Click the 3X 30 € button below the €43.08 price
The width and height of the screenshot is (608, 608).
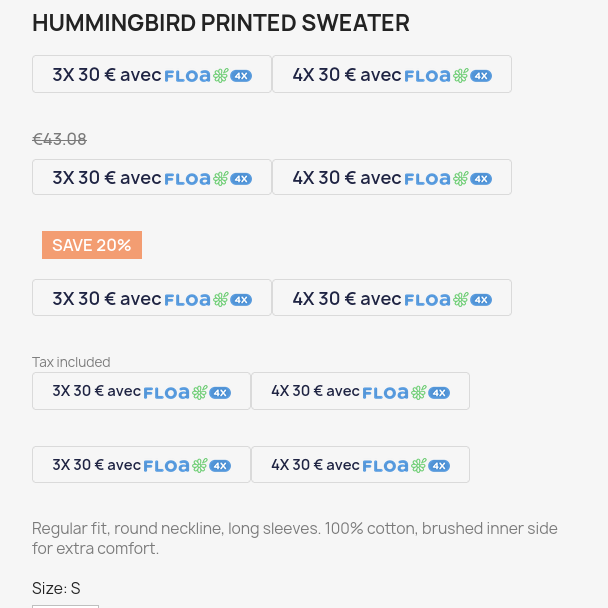[151, 178]
